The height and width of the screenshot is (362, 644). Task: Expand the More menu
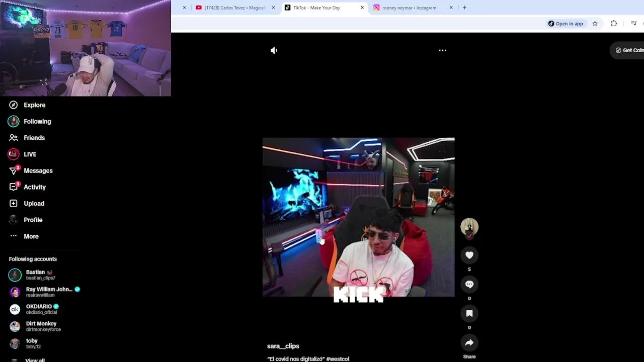click(x=24, y=236)
